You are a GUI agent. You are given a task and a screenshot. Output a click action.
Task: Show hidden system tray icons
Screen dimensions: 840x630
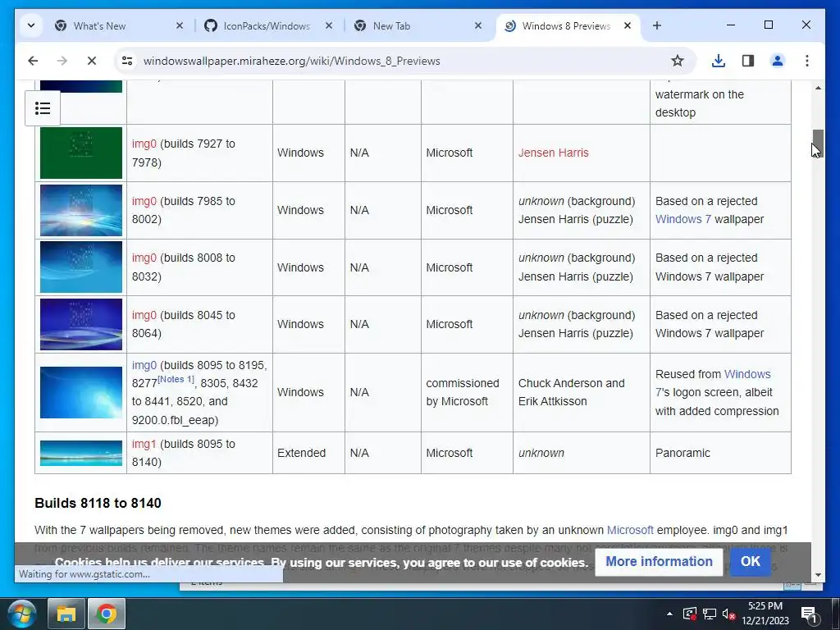(669, 614)
